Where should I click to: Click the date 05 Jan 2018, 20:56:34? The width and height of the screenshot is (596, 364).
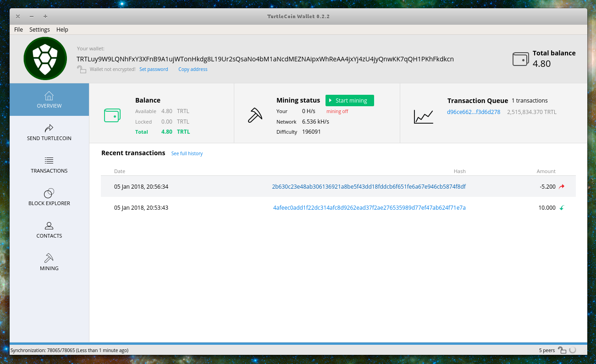pyautogui.click(x=141, y=187)
